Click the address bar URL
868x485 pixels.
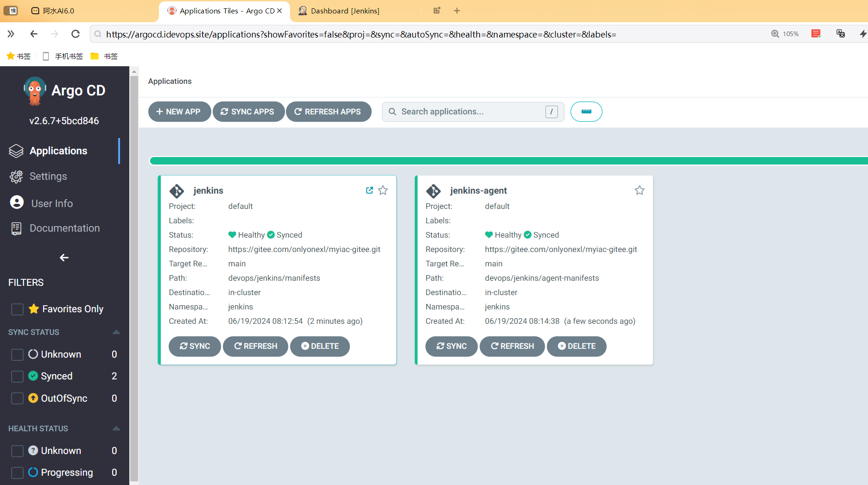pos(361,34)
